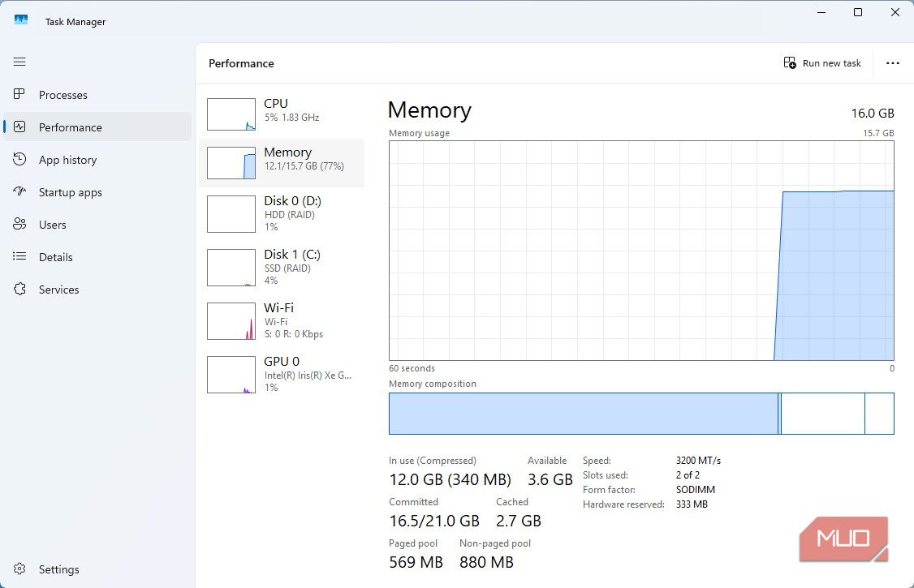Click the Speed value 3200 MT/s
This screenshot has width=914, height=588.
[698, 461]
